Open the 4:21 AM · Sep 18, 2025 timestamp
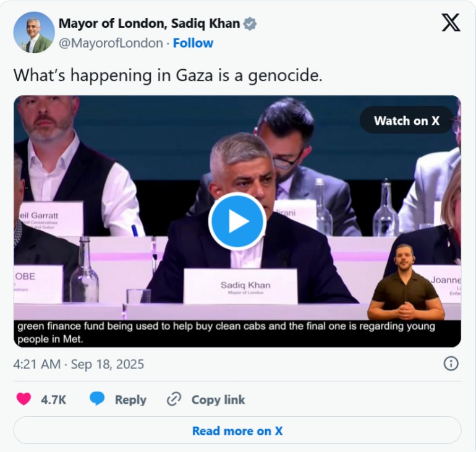 pos(79,364)
